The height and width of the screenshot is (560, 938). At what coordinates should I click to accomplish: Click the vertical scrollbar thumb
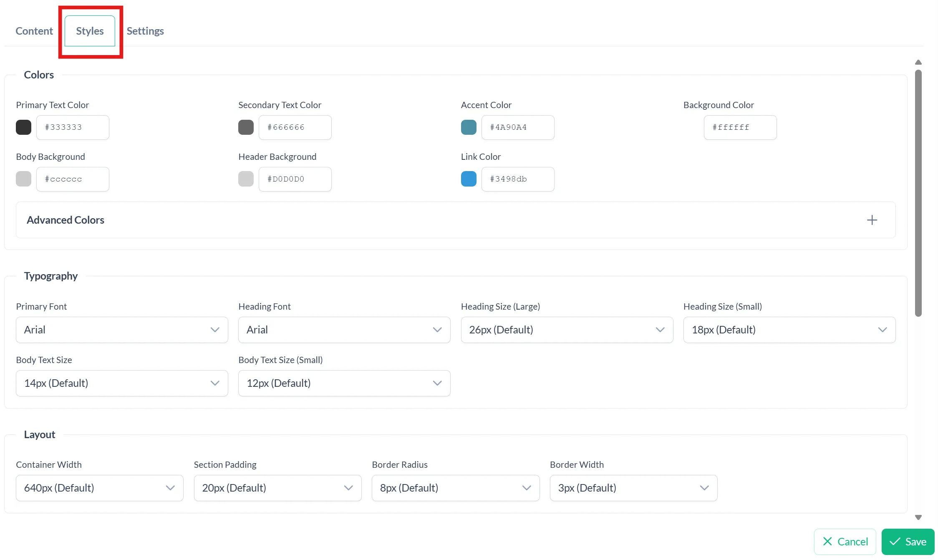(918, 193)
